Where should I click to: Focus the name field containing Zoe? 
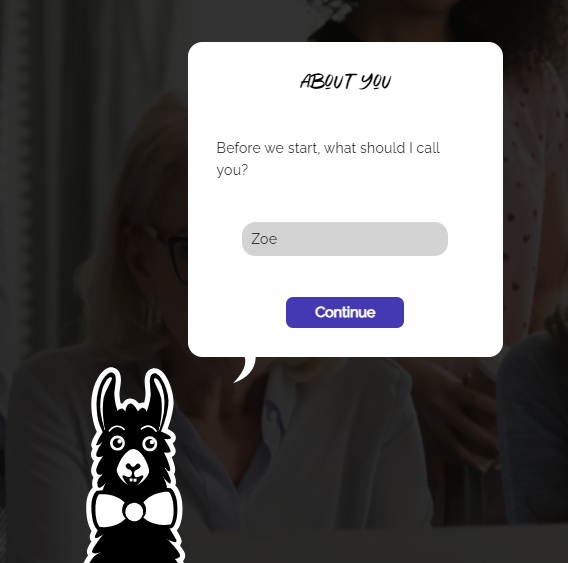pyautogui.click(x=345, y=239)
